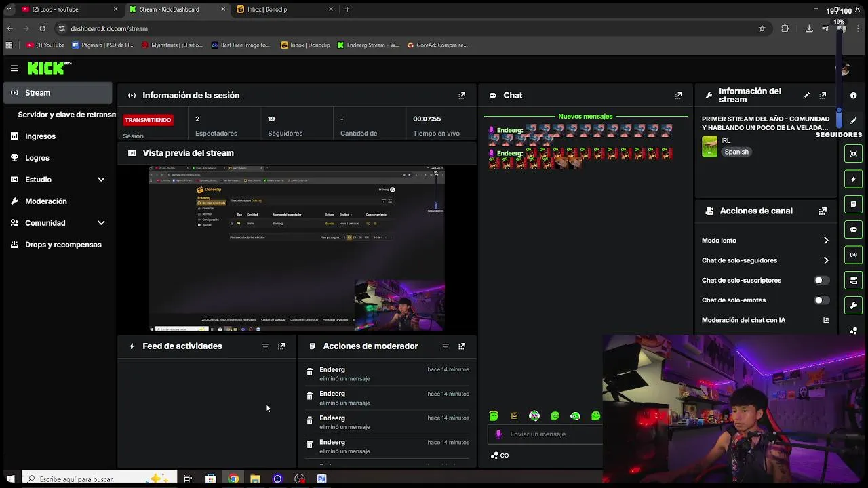Expand the Estudio sidebar section
868x488 pixels.
(101, 180)
